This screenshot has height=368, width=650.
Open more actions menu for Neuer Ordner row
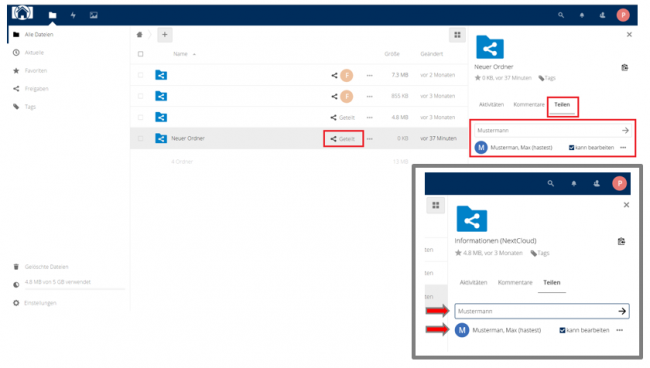pos(369,139)
